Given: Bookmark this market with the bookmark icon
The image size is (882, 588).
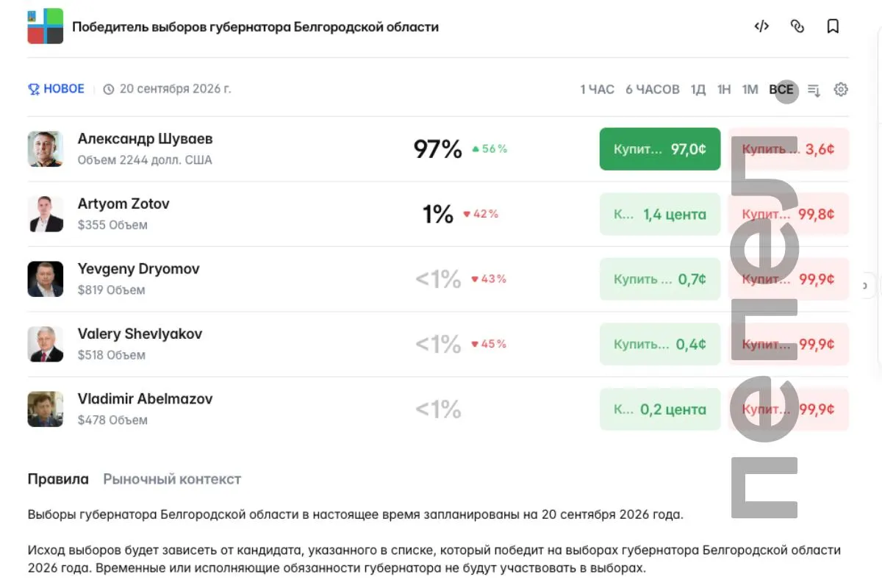Looking at the screenshot, I should pyautogui.click(x=833, y=26).
